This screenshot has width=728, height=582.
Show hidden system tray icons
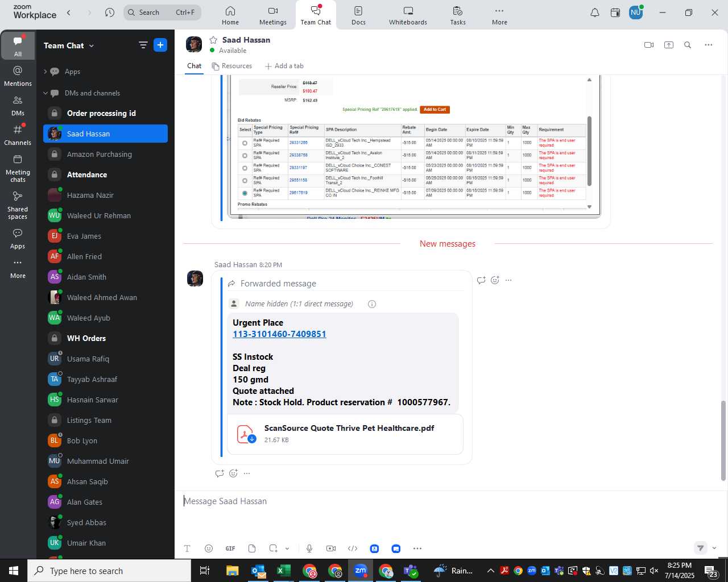pyautogui.click(x=490, y=571)
